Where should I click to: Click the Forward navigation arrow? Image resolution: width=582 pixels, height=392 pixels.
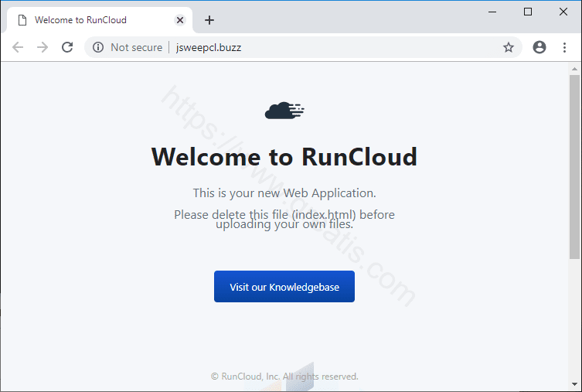coord(43,47)
